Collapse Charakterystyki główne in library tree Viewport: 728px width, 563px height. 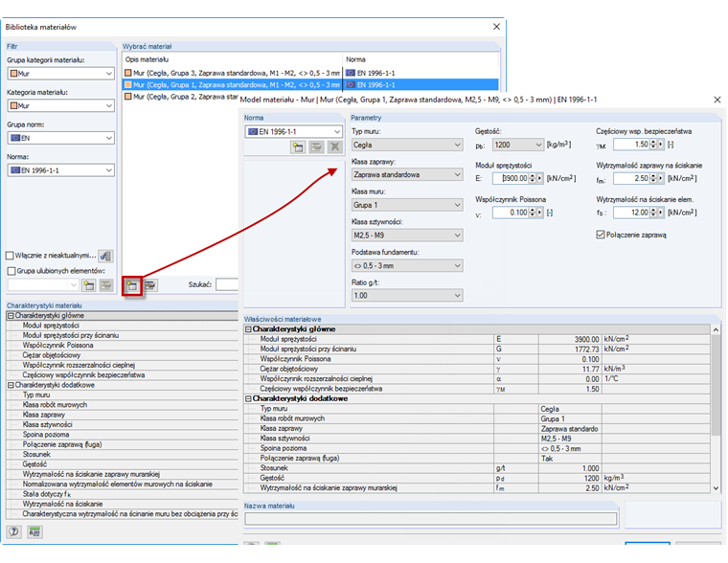click(x=11, y=316)
